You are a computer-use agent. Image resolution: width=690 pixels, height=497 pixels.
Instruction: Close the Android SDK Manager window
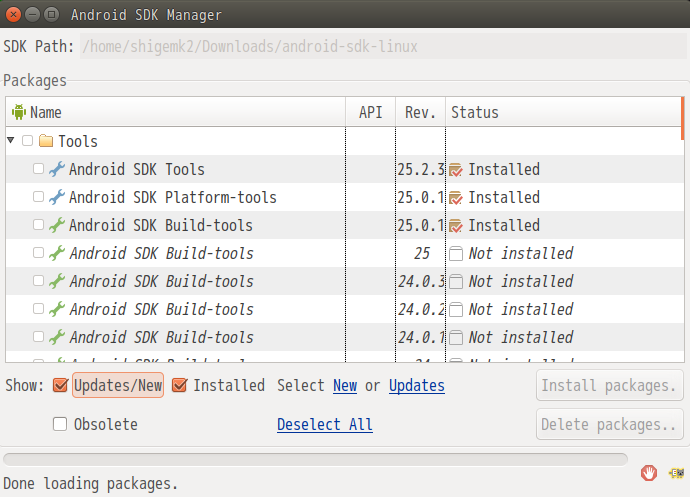13,15
